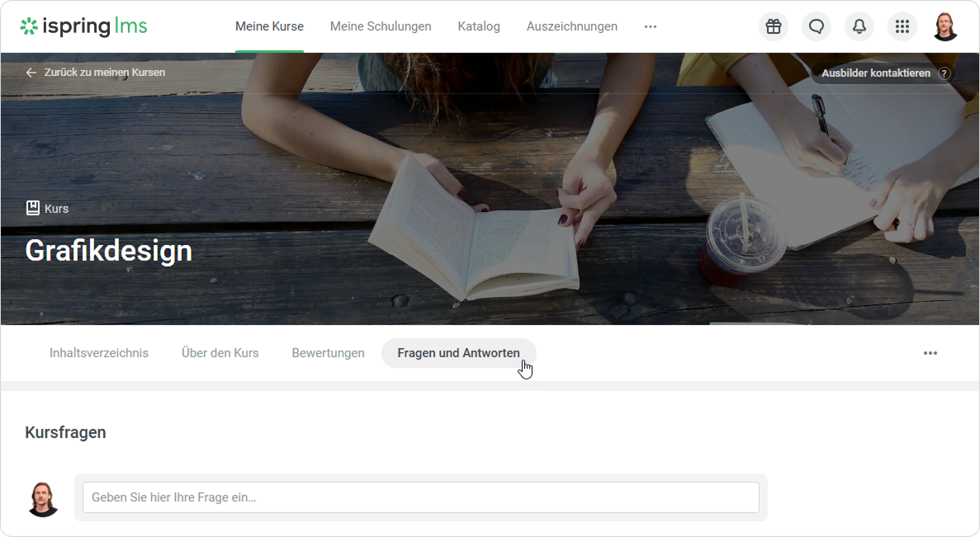Viewport: 980px width, 537px height.
Task: Click the back arrow to my courses
Action: point(31,73)
